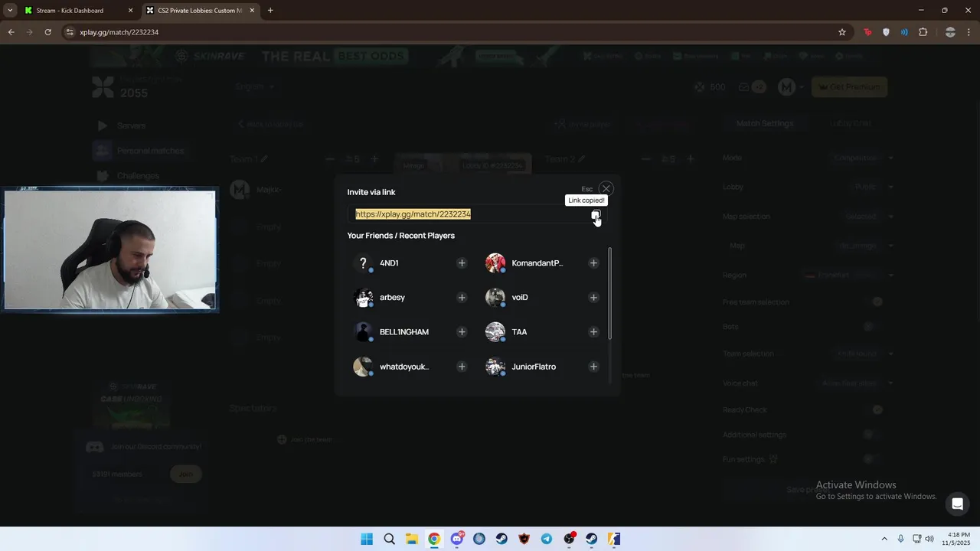Viewport: 980px width, 551px height.
Task: View site information for xplay.gg
Action: pyautogui.click(x=70, y=32)
